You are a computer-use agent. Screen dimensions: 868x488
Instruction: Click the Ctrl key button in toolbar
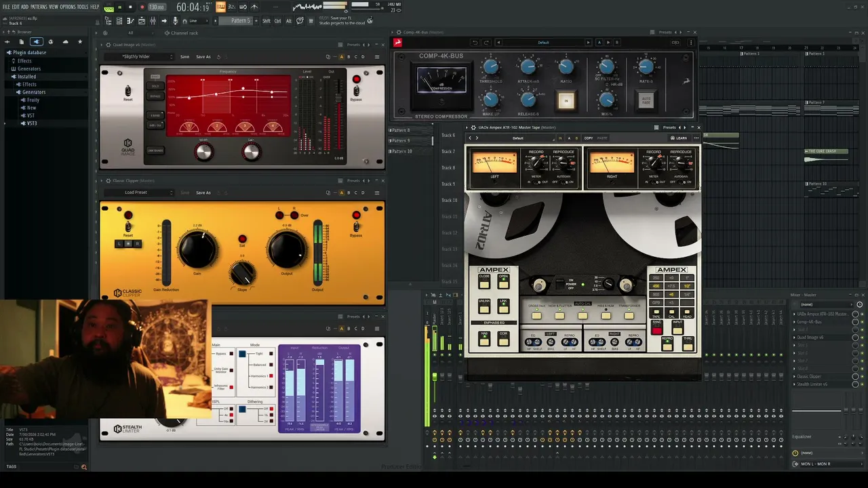click(278, 21)
